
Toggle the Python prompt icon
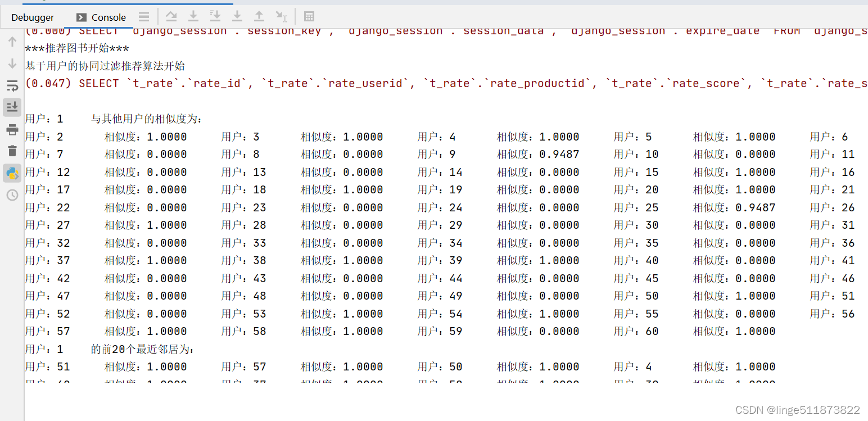(x=12, y=173)
